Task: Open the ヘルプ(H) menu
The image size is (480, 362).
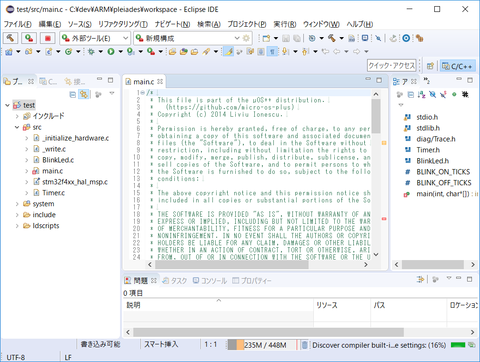Action: pos(360,24)
